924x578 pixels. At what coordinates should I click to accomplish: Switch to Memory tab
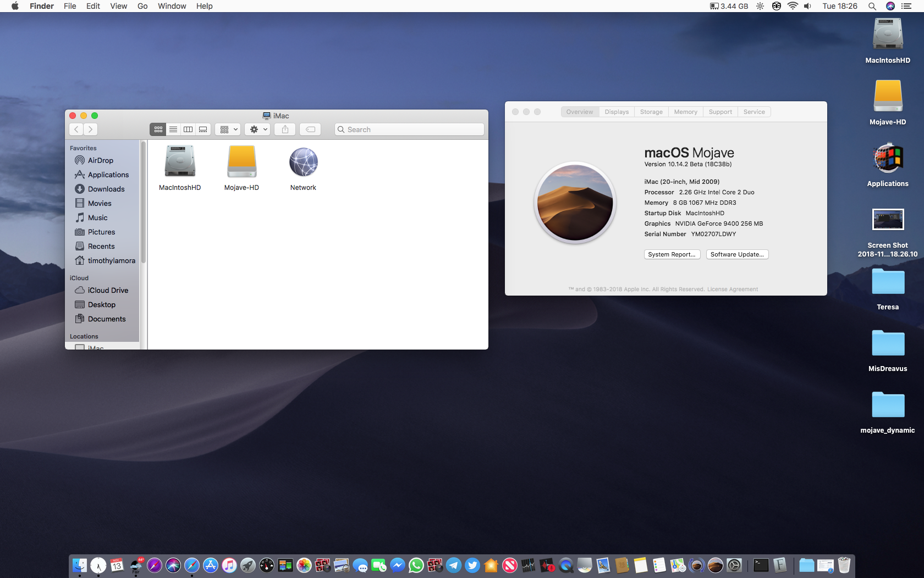click(686, 112)
